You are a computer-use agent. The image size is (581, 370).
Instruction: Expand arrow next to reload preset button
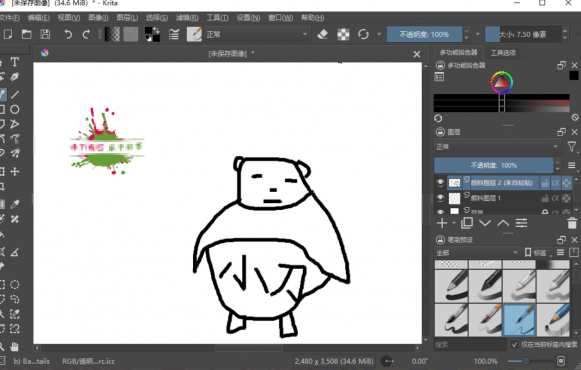[379, 34]
